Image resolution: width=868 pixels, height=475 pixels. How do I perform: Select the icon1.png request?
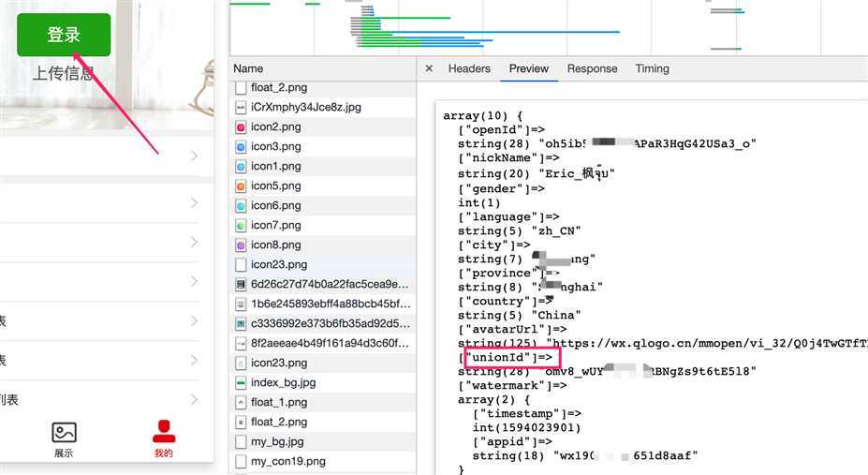[x=323, y=166]
